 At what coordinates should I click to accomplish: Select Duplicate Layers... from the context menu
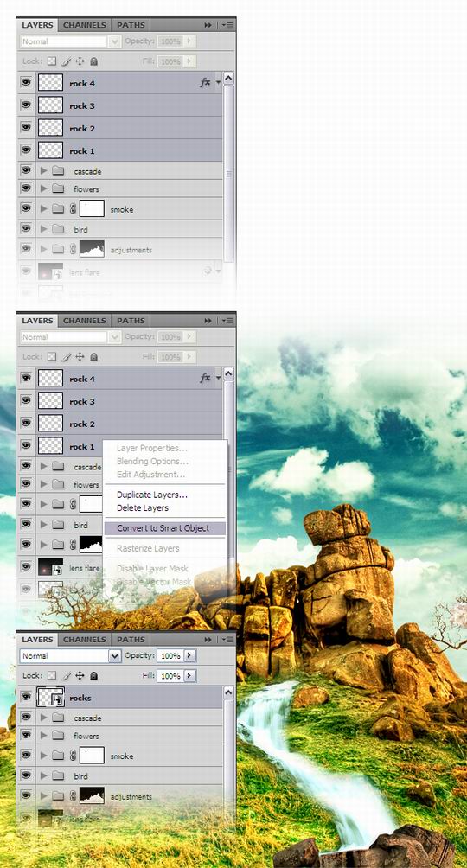click(x=152, y=495)
